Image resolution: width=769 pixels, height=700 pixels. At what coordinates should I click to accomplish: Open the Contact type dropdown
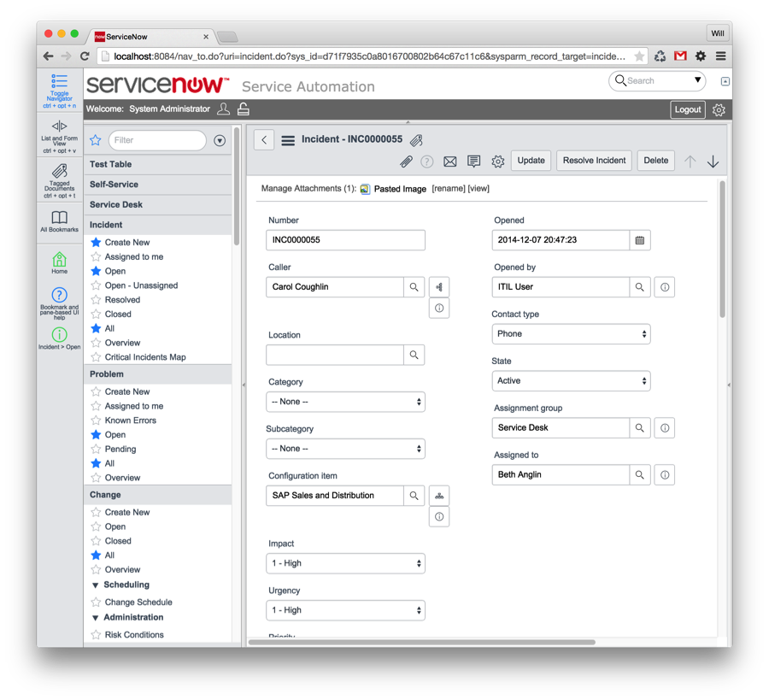click(x=571, y=333)
